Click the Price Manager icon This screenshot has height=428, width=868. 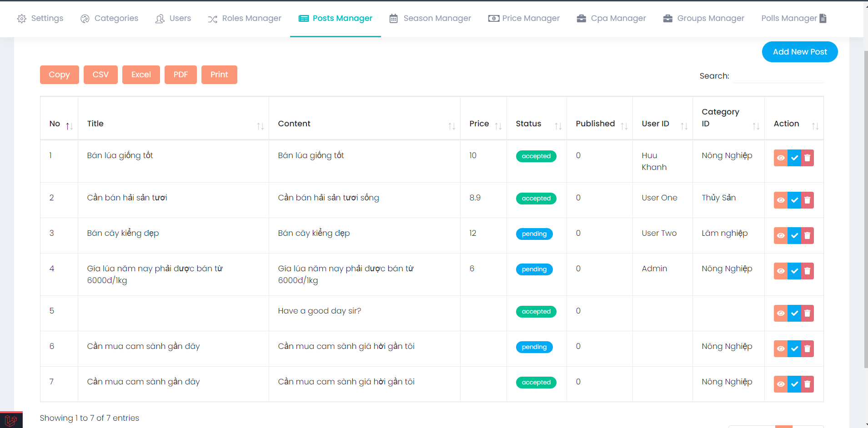492,18
